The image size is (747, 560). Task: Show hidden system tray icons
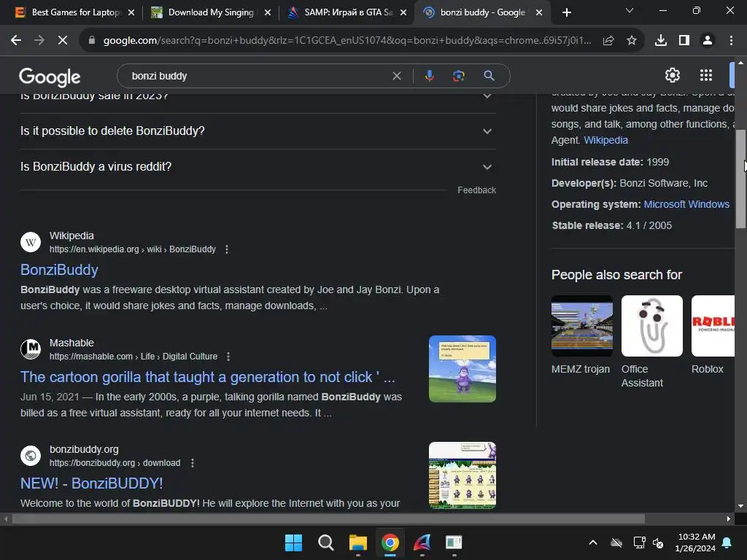592,542
